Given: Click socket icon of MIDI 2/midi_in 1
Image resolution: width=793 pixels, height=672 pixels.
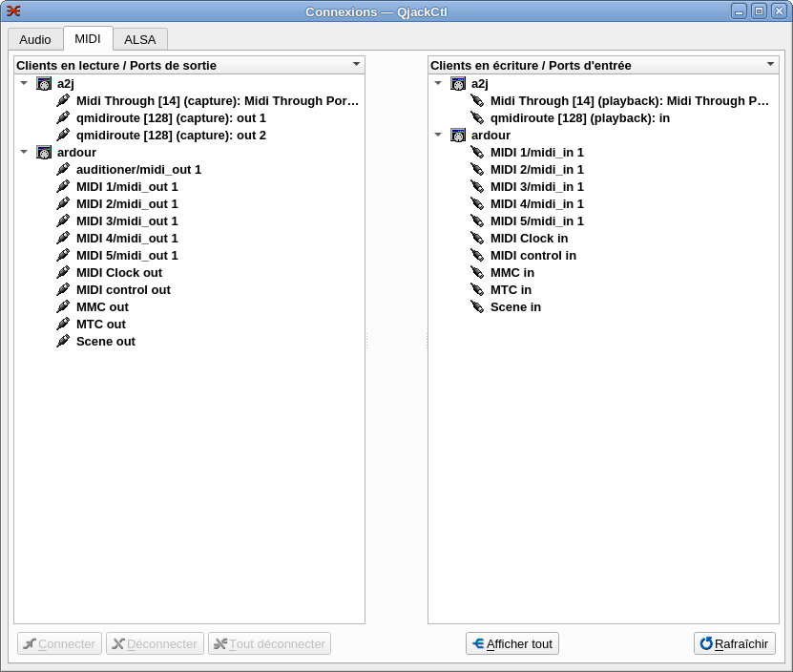Looking at the screenshot, I should point(477,170).
